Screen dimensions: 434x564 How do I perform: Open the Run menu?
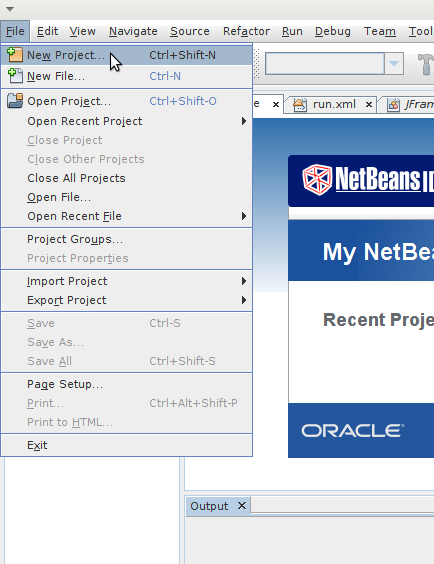point(292,31)
